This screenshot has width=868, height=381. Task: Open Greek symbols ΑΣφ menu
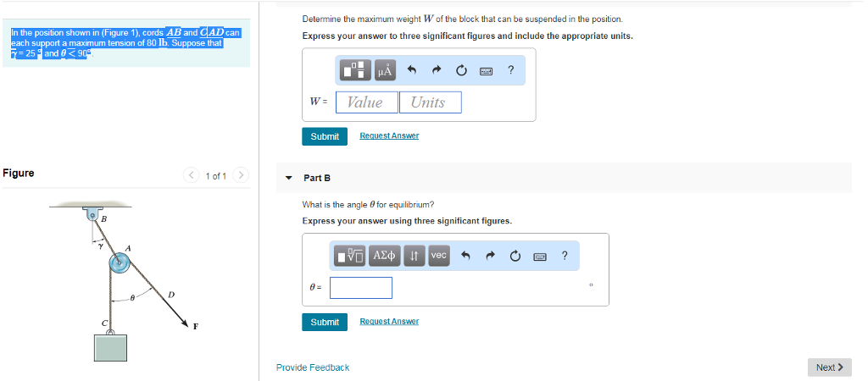[x=386, y=256]
